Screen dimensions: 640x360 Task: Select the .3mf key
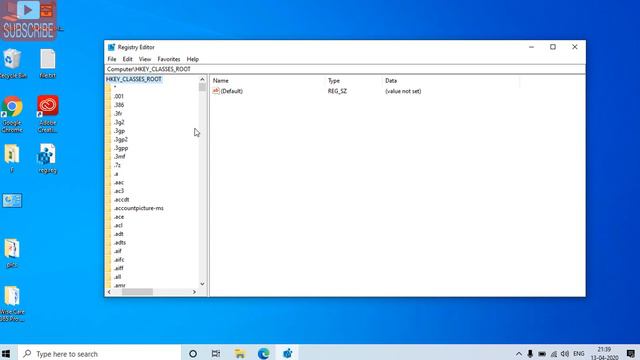120,156
